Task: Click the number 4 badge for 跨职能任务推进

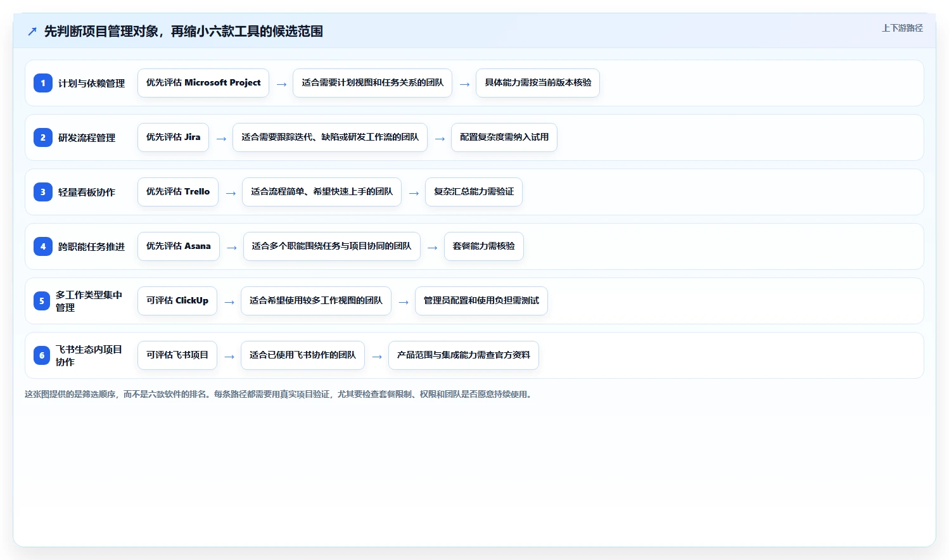Action: 43,246
